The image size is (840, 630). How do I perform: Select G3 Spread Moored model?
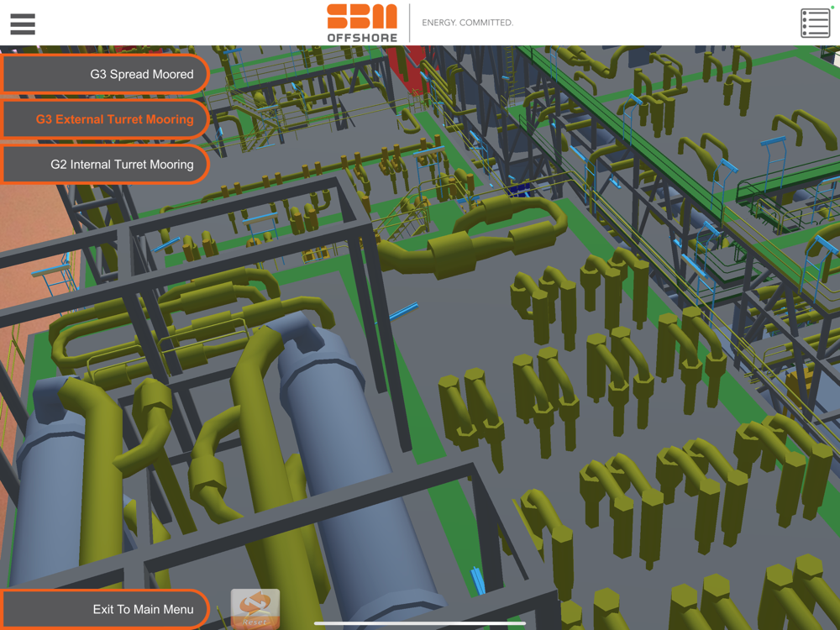(x=104, y=74)
